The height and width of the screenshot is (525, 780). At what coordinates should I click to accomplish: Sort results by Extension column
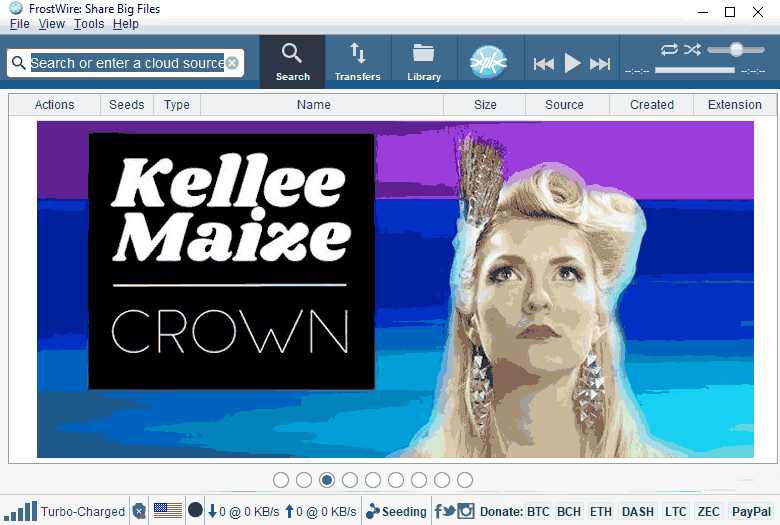point(735,105)
